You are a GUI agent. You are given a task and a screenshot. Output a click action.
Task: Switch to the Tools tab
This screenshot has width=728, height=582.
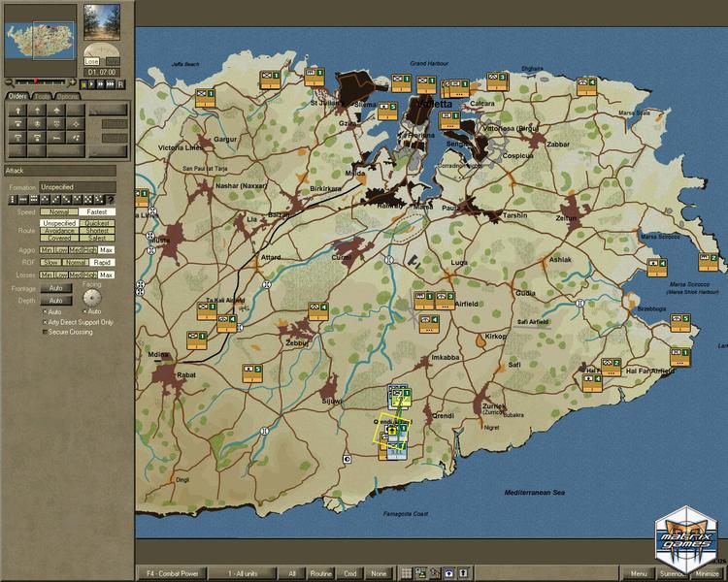tap(42, 96)
